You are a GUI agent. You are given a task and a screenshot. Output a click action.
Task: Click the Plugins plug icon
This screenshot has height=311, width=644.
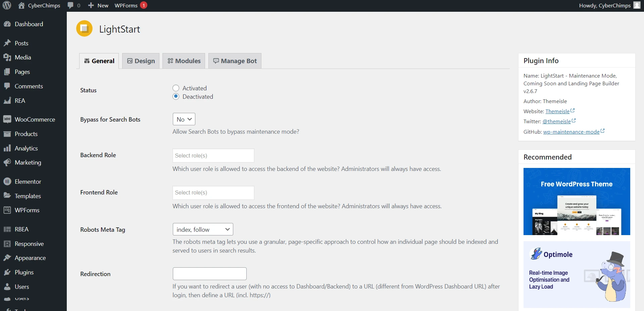(x=7, y=272)
